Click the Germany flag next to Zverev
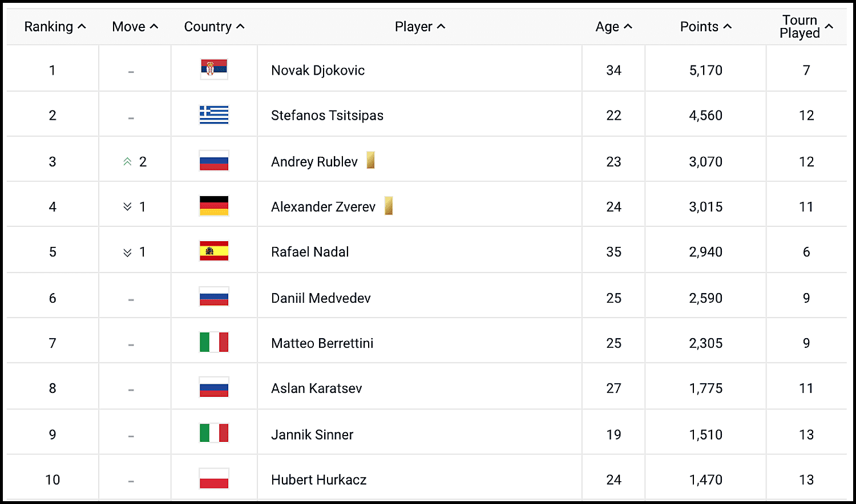The height and width of the screenshot is (504, 856). [x=214, y=206]
